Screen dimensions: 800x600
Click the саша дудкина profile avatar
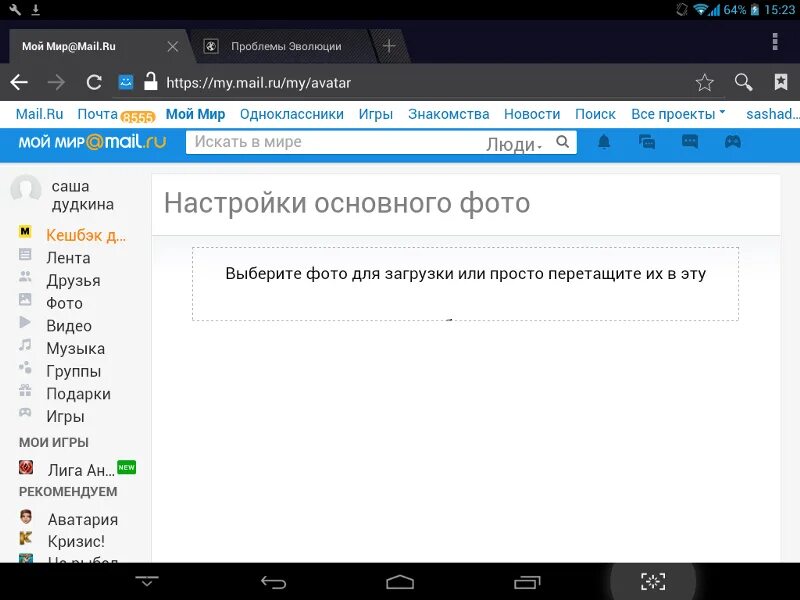(x=26, y=189)
